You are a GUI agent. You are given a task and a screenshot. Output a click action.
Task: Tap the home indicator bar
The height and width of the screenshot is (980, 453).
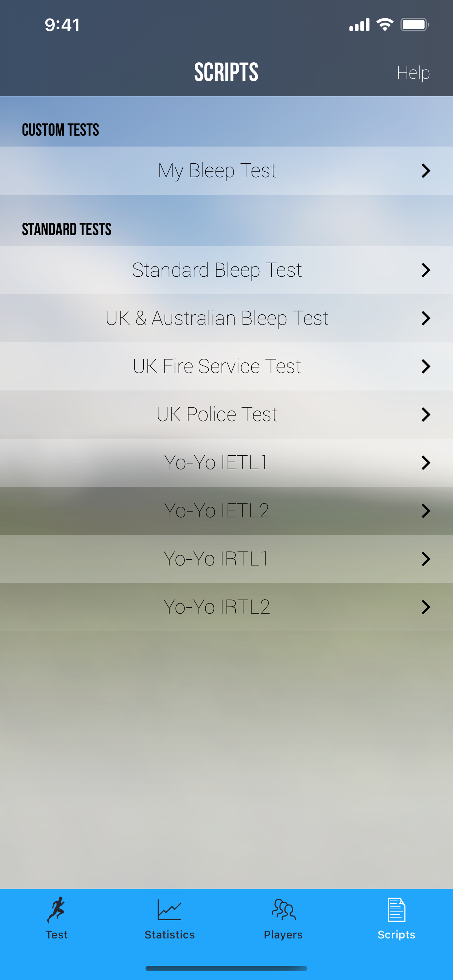(x=226, y=968)
